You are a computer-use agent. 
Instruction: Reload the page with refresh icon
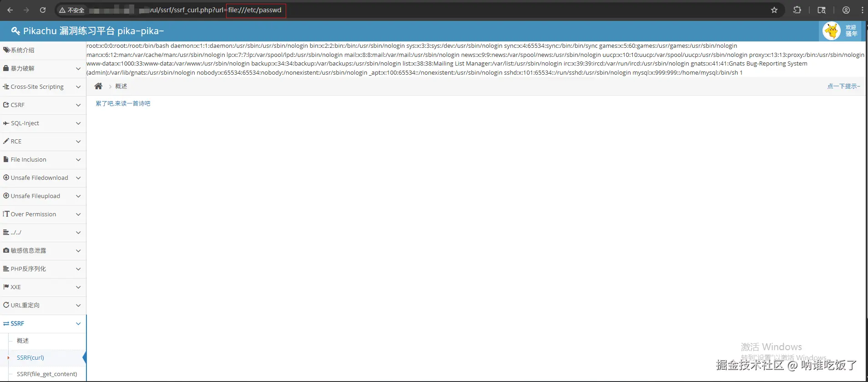click(x=43, y=10)
